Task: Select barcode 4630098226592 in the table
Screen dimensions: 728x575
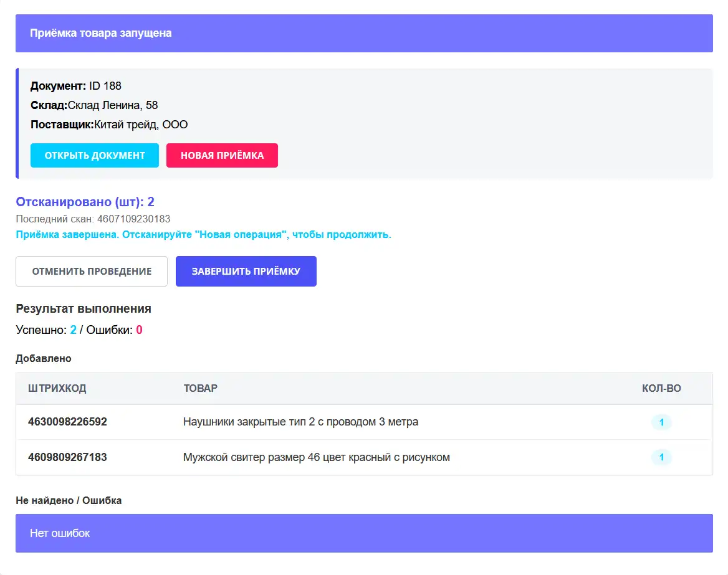Action: 67,422
